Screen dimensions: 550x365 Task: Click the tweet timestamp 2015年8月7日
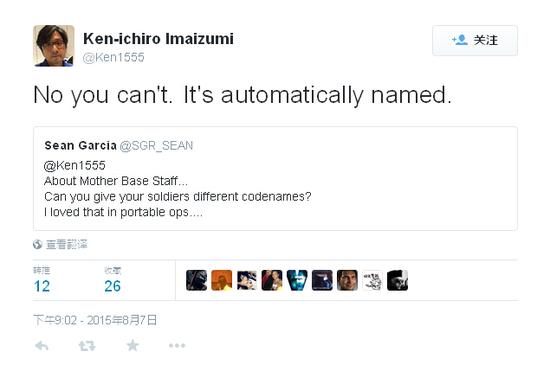[95, 320]
